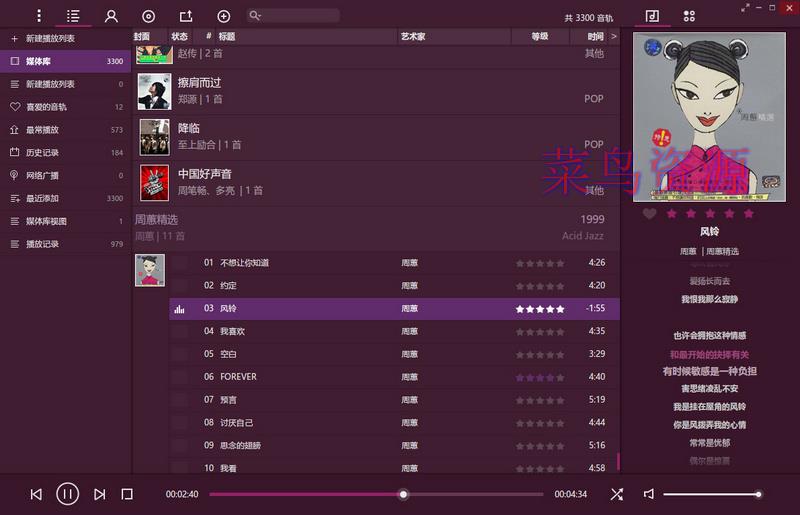Click the fifth star under album art
This screenshot has width=800, height=515.
pos(748,213)
